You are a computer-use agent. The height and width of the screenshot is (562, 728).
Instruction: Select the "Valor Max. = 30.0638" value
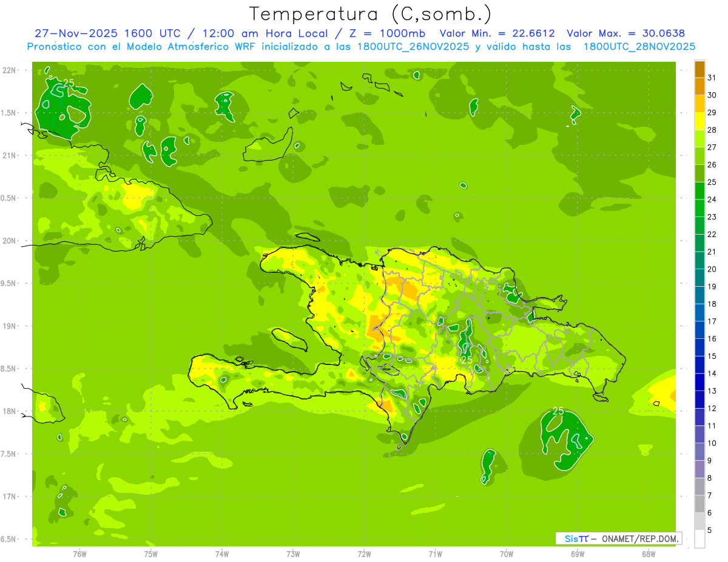(625, 33)
